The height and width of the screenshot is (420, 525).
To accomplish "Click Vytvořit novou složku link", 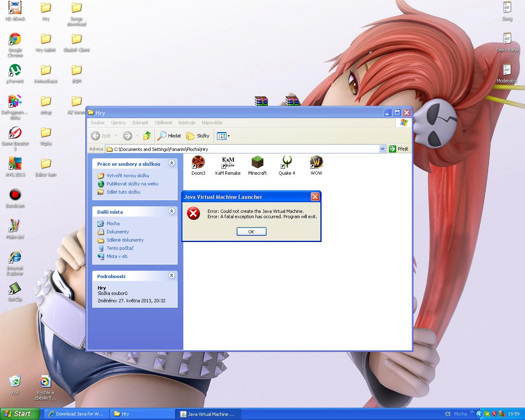I will [128, 176].
